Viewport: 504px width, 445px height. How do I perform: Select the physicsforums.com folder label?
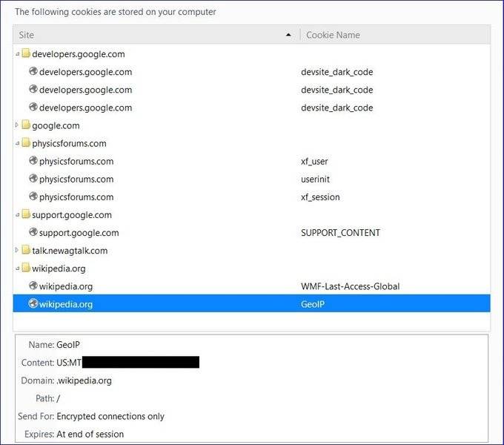pyautogui.click(x=69, y=143)
